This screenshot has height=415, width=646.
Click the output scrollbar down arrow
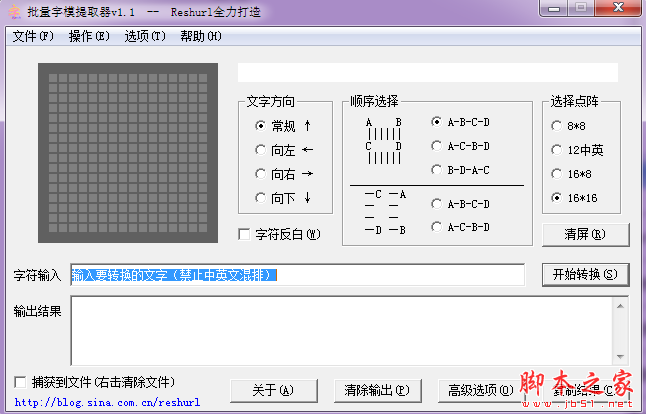(620, 357)
